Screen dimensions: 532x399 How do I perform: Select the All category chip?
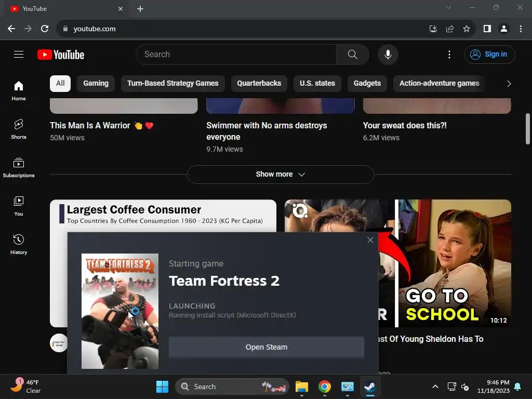(x=60, y=84)
